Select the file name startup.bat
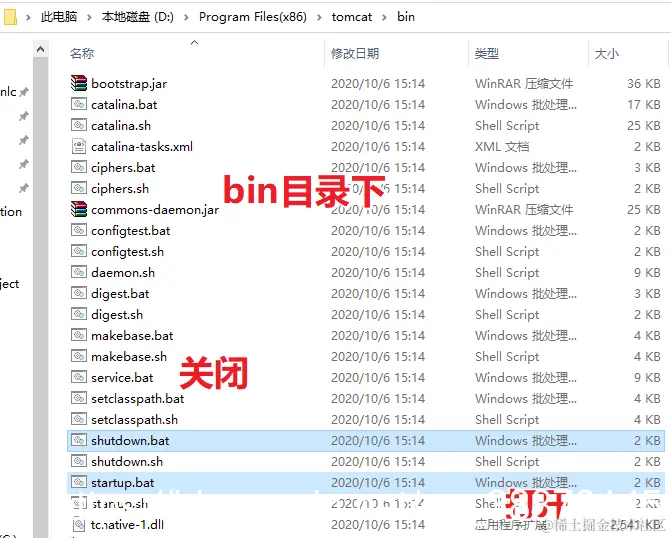671x538 pixels. [x=123, y=483]
